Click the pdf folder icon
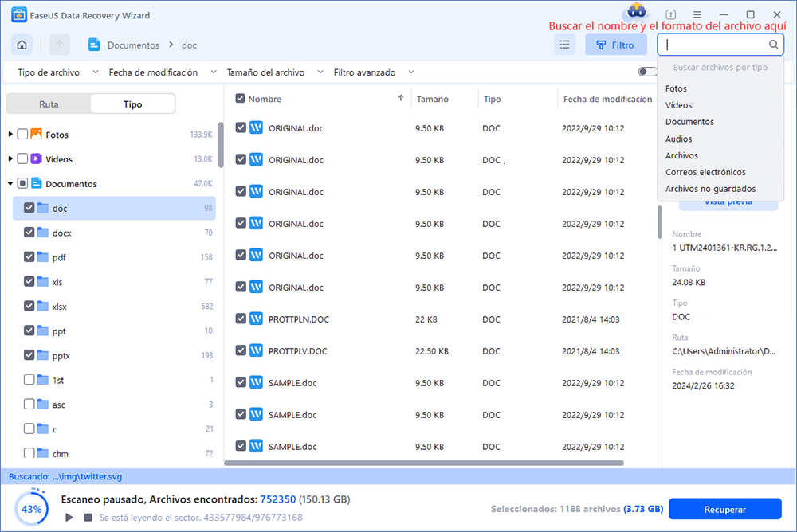Image resolution: width=797 pixels, height=532 pixels. coord(43,257)
